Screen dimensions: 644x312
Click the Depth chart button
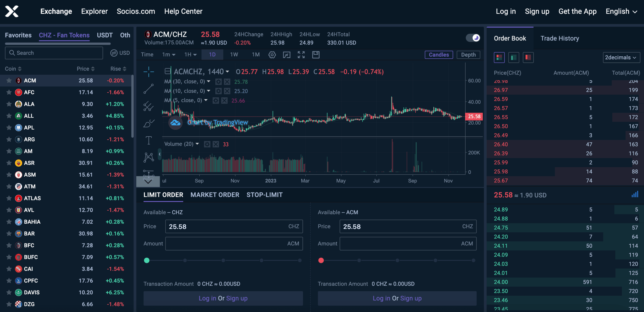point(468,55)
